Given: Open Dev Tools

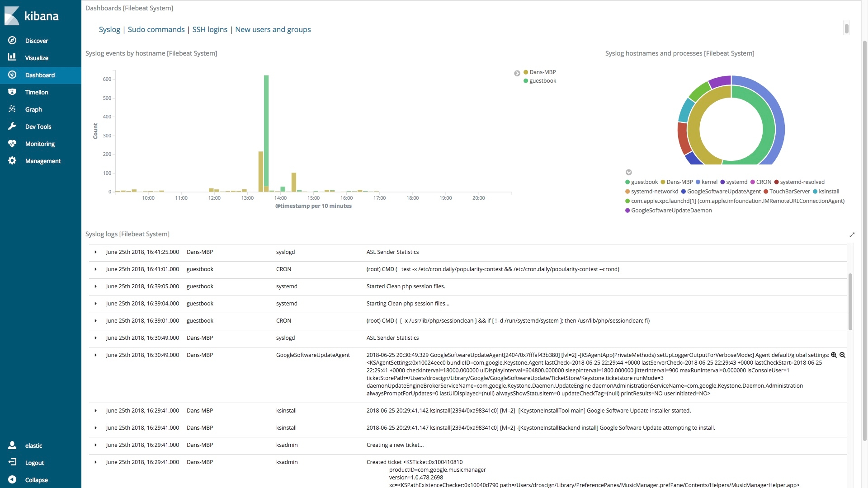Looking at the screenshot, I should coord(38,127).
